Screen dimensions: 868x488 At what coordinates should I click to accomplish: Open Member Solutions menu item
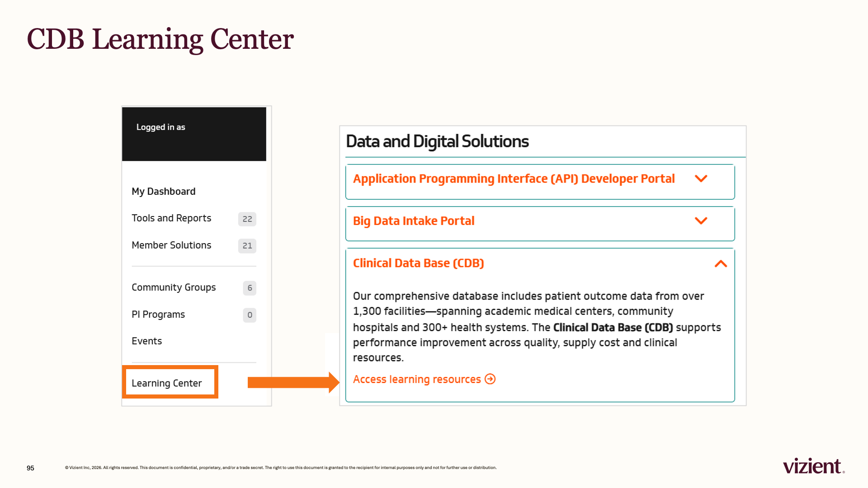[171, 245]
